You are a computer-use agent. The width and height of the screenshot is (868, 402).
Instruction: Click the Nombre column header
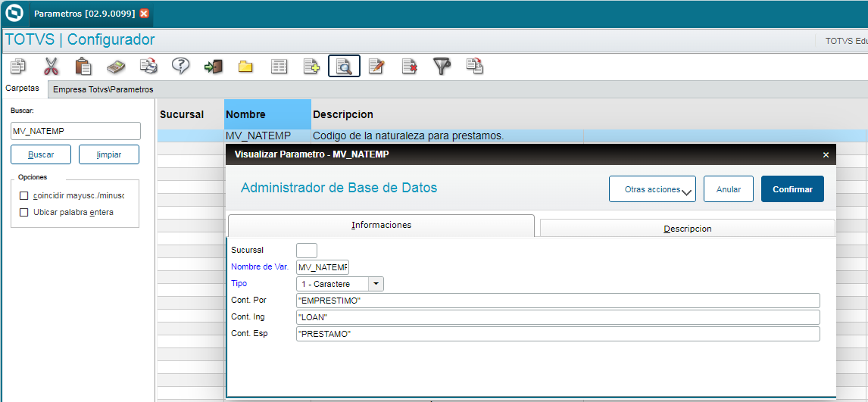pos(268,114)
